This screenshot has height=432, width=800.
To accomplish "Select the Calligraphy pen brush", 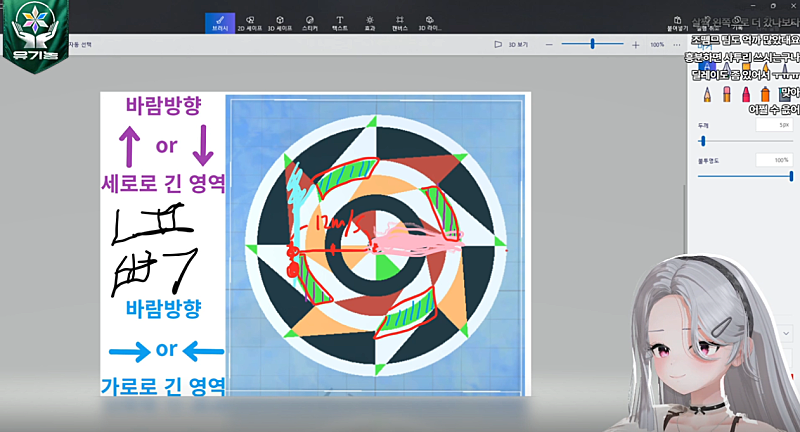I will click(726, 68).
